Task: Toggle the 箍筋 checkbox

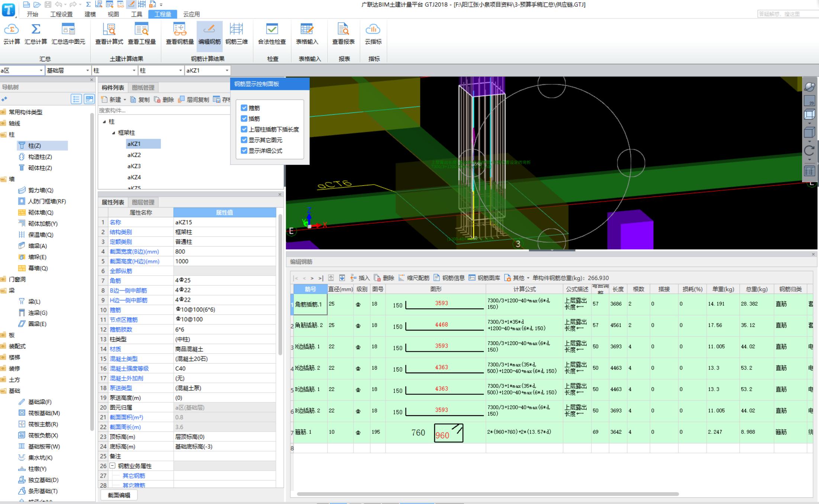Action: coord(244,108)
